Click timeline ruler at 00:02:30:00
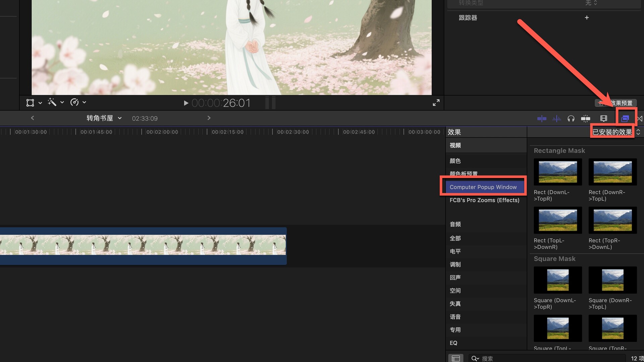This screenshot has width=644, height=362. click(x=293, y=132)
